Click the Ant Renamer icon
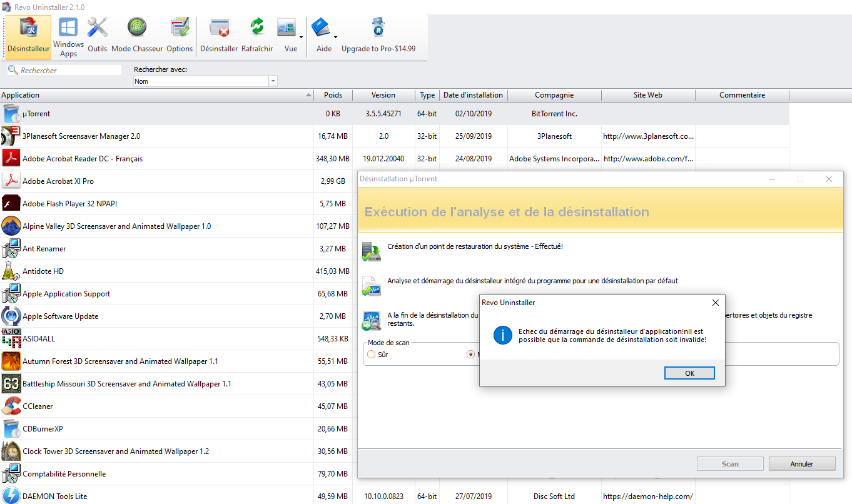852x504 pixels. tap(11, 249)
